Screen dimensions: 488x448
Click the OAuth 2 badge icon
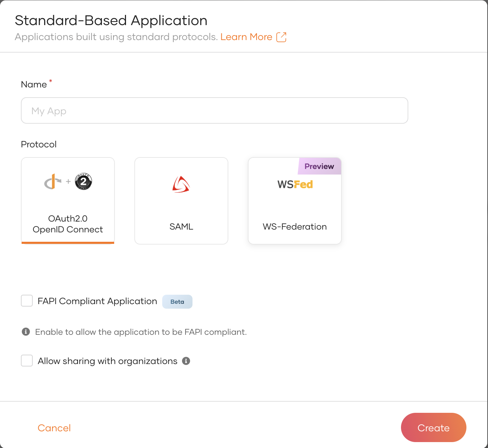84,181
